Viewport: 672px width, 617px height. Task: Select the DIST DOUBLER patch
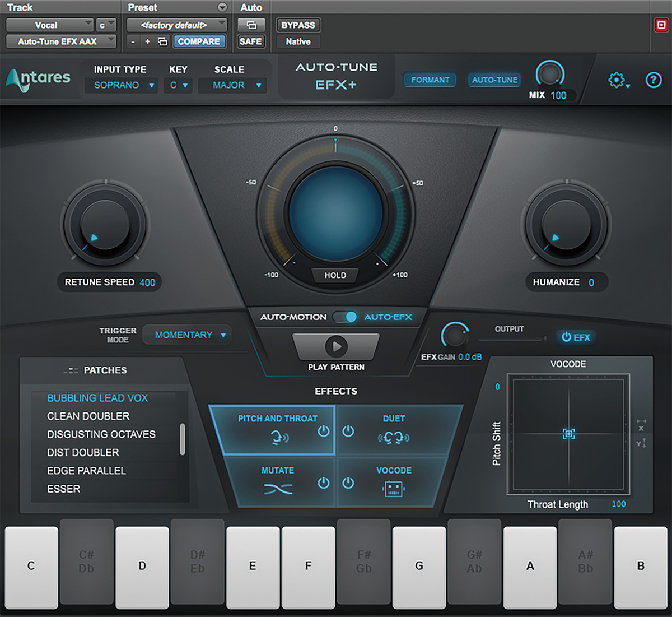[83, 452]
